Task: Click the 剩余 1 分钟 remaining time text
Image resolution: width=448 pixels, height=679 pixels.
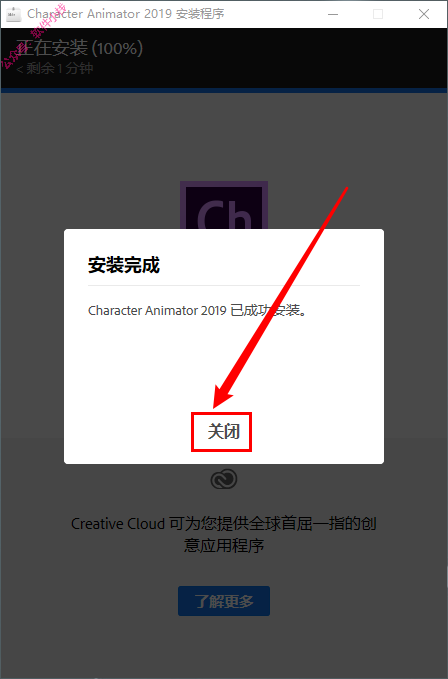Action: [55, 68]
